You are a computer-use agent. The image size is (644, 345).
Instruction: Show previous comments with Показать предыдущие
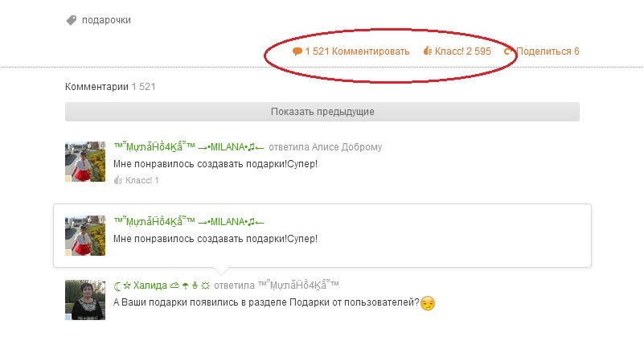(x=322, y=112)
